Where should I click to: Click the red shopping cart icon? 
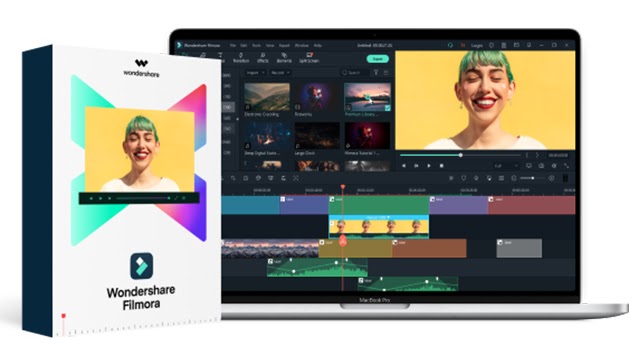click(x=463, y=45)
